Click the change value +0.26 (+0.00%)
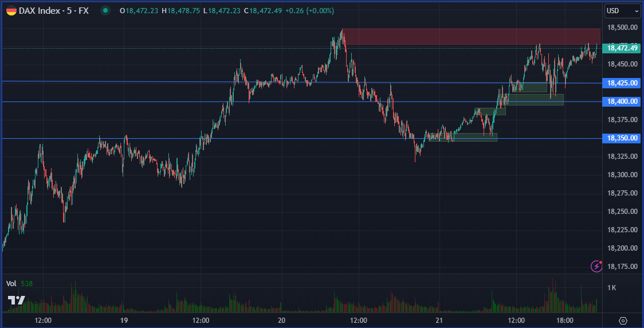The height and width of the screenshot is (328, 644). (x=309, y=11)
